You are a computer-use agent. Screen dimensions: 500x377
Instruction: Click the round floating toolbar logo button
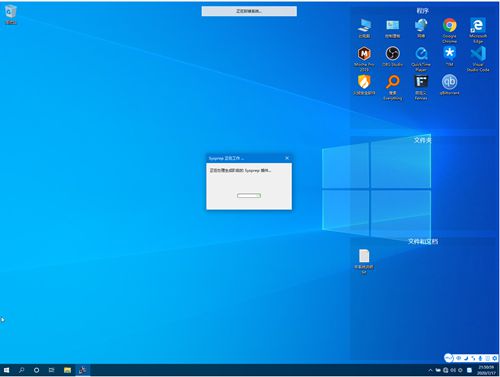tap(449, 358)
